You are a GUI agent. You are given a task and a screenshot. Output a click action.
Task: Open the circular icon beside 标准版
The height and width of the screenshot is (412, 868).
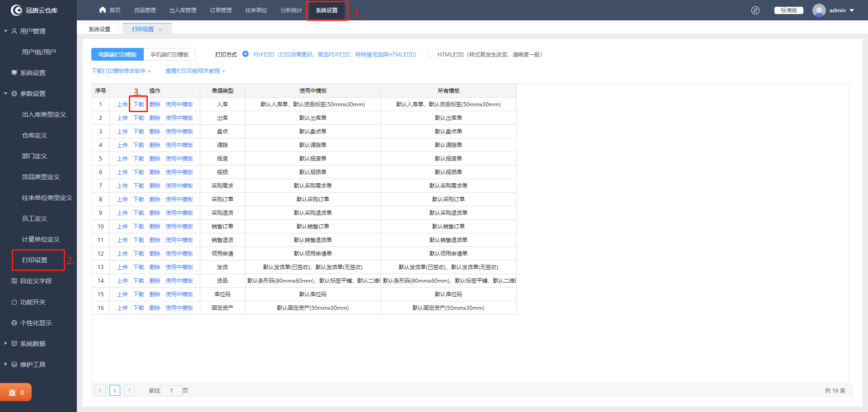(x=755, y=10)
